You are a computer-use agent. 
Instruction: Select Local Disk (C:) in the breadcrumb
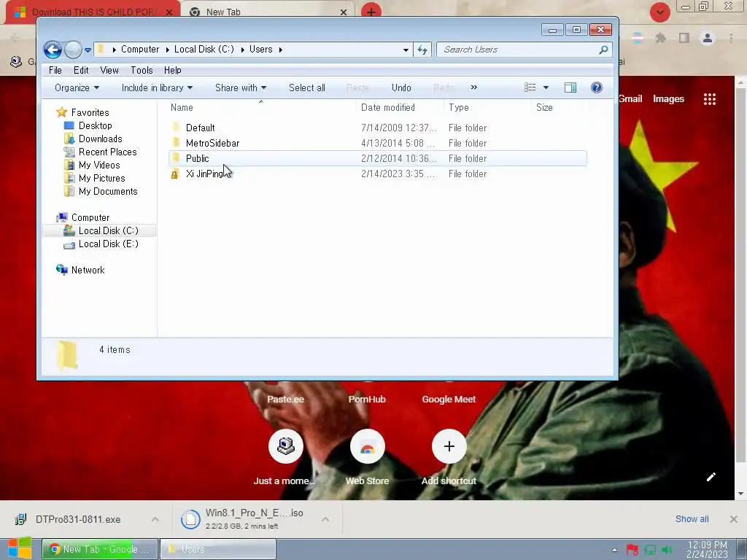point(204,49)
